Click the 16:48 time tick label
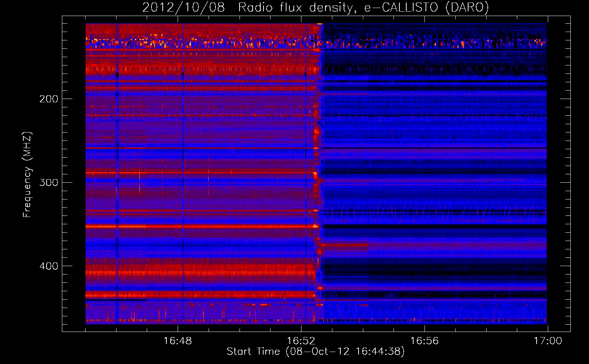Screen dimensions: 589x364 click(x=178, y=341)
